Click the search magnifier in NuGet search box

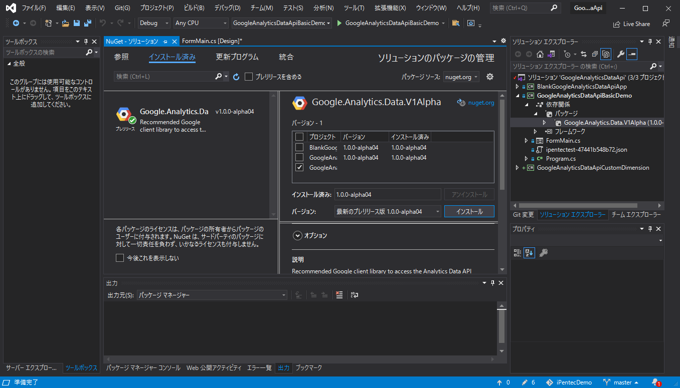pos(218,76)
